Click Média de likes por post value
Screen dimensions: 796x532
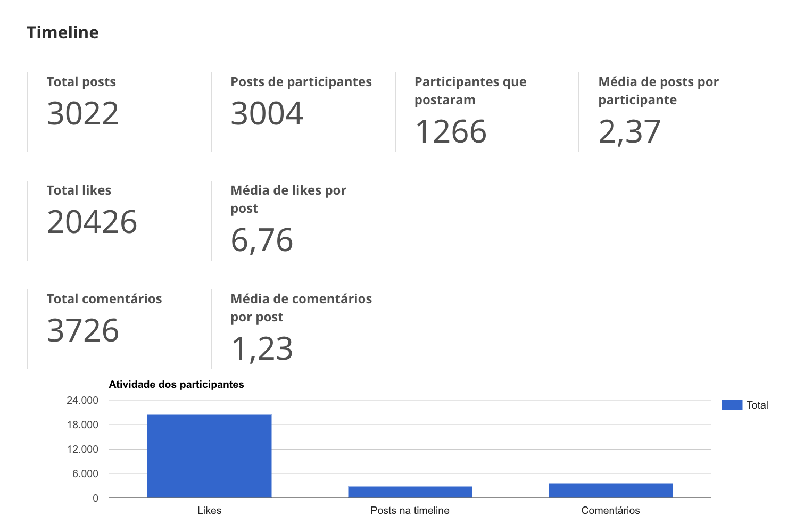pos(262,240)
